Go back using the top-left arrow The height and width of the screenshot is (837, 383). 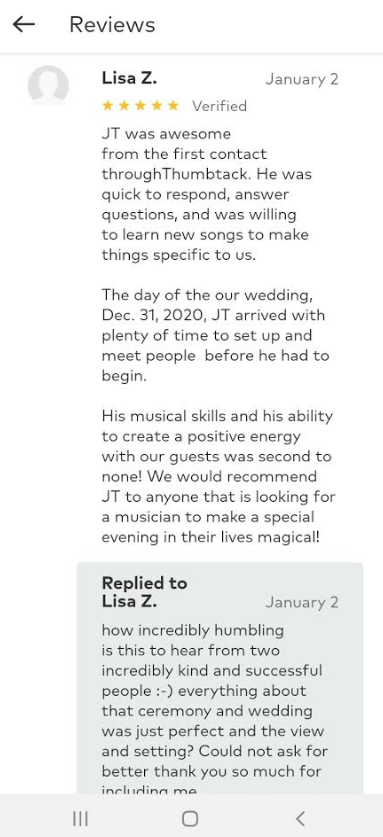point(24,24)
